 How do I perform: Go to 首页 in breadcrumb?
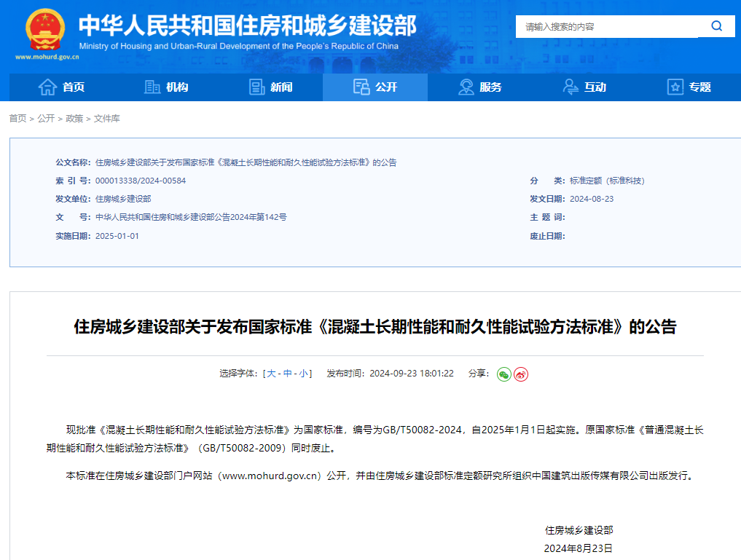pyautogui.click(x=17, y=119)
